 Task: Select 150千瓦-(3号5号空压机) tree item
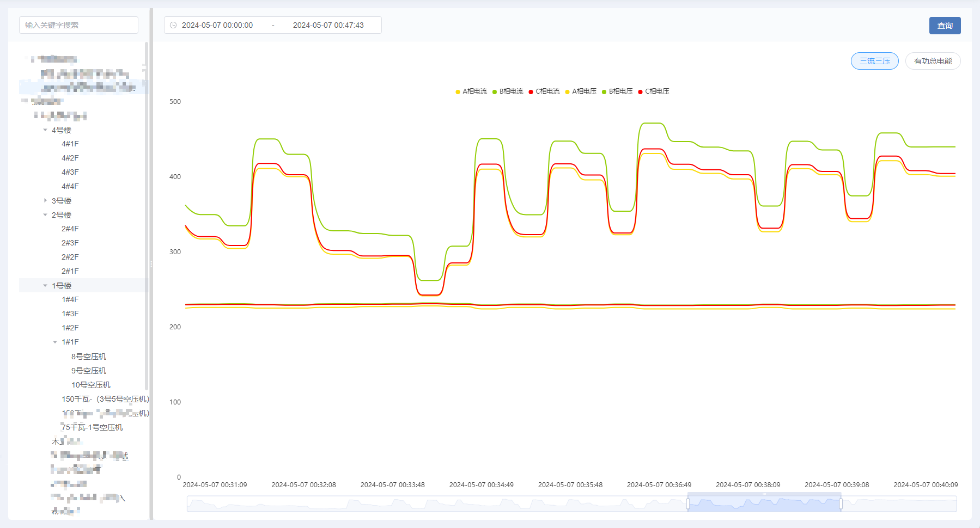tap(105, 399)
